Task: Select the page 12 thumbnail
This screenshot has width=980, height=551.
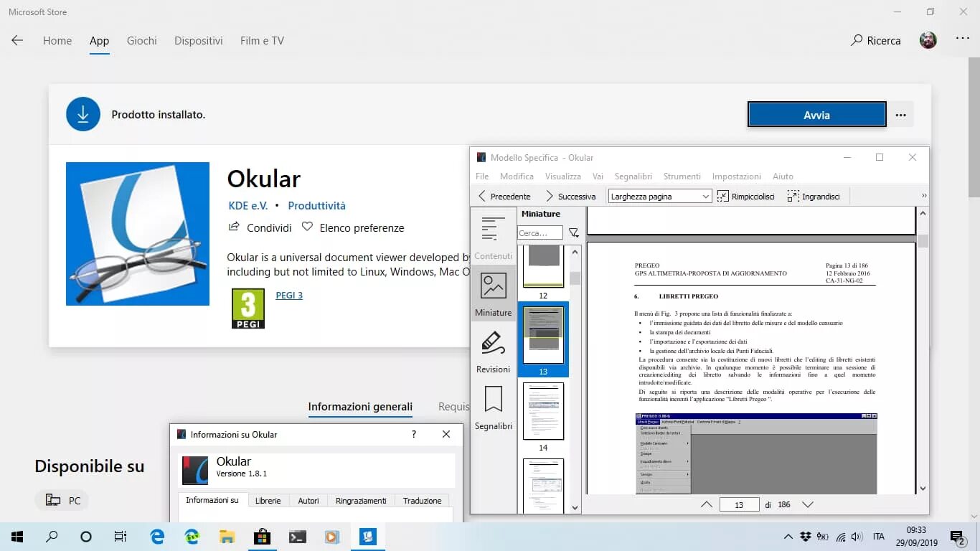Action: click(x=543, y=266)
